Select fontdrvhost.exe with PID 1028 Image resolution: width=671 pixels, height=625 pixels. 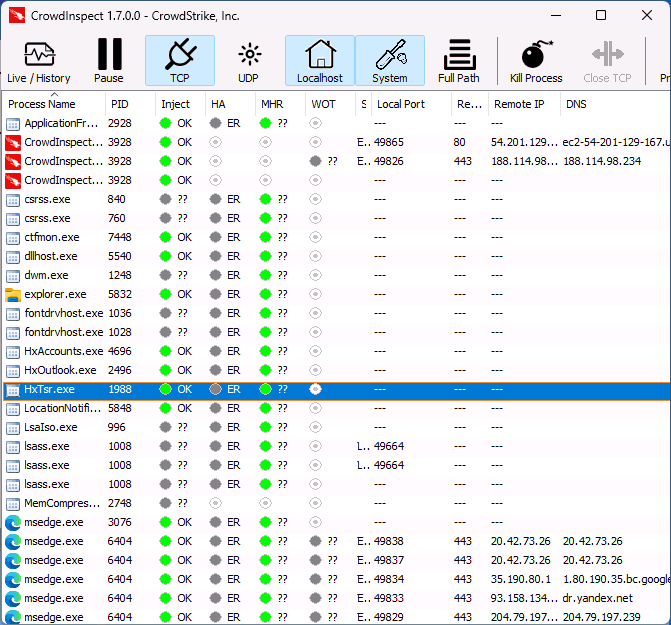[x=337, y=332]
